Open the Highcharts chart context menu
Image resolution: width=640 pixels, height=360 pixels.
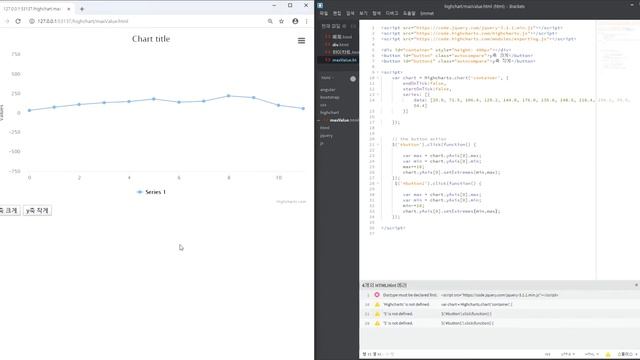click(301, 40)
